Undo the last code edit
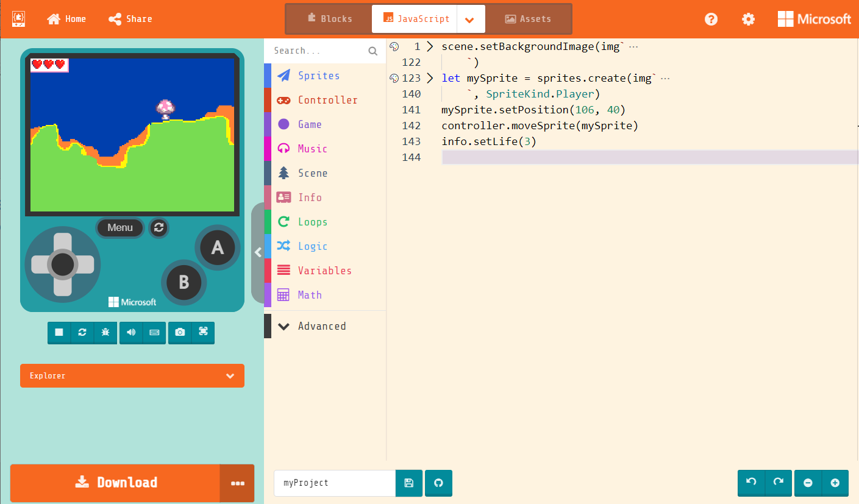 [750, 483]
